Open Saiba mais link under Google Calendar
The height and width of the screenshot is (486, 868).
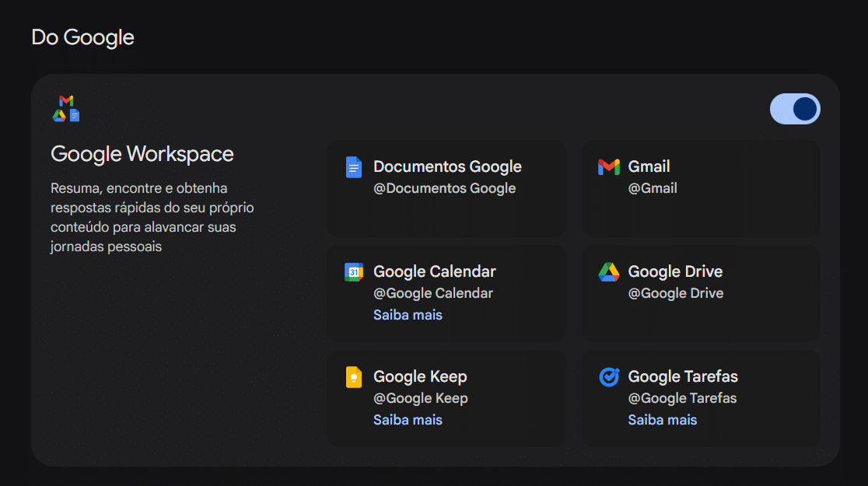pyautogui.click(x=408, y=315)
